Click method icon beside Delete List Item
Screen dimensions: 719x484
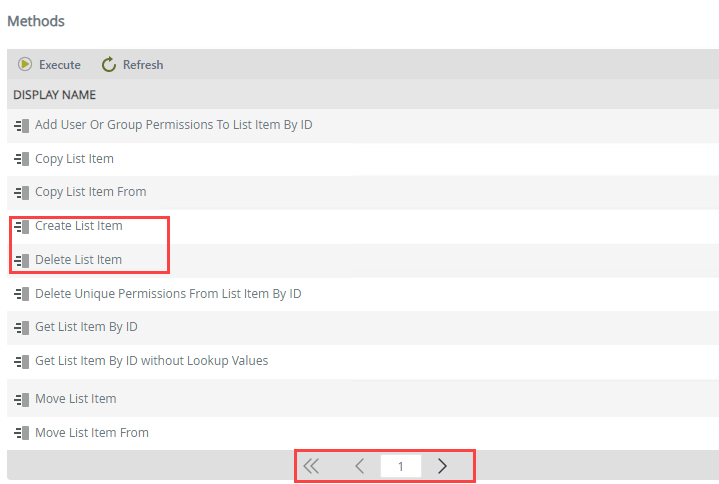tap(22, 260)
